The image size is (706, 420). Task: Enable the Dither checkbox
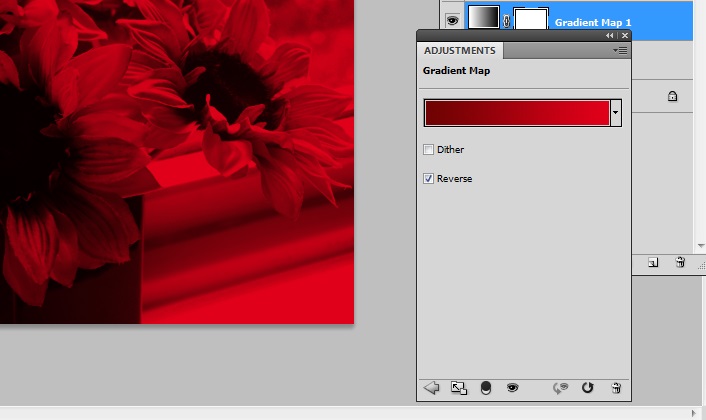429,150
